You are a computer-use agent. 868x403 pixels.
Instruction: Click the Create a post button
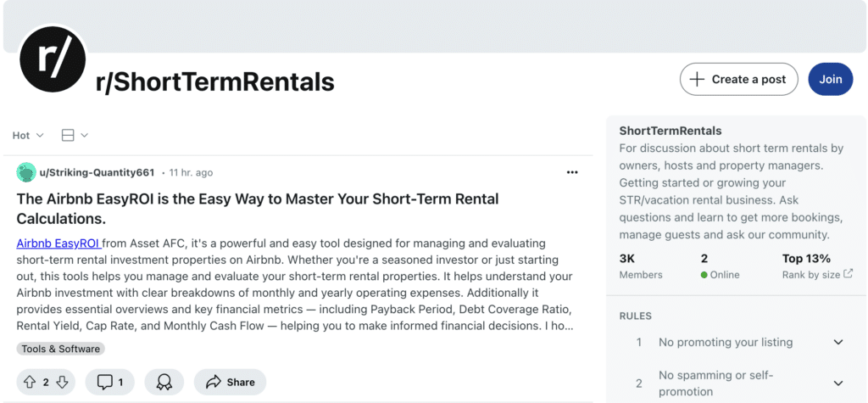tap(738, 79)
